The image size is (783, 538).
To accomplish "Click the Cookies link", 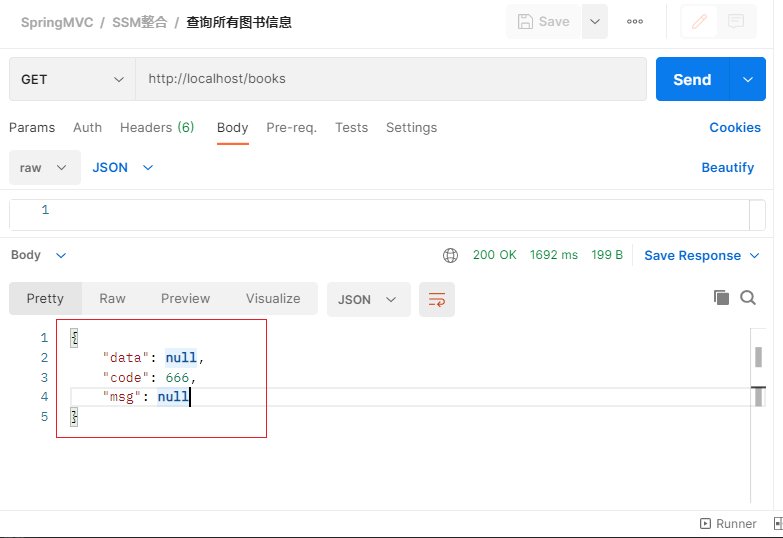I will tap(735, 127).
